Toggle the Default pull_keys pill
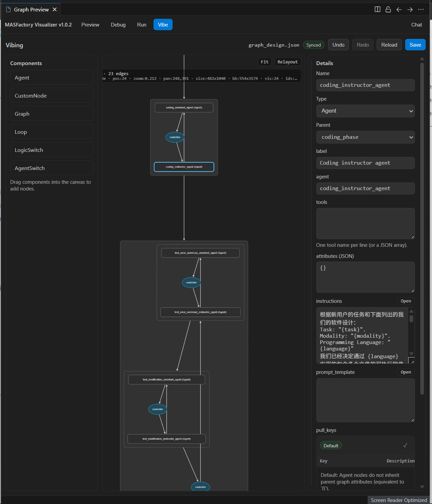The height and width of the screenshot is (504, 432). click(330, 445)
